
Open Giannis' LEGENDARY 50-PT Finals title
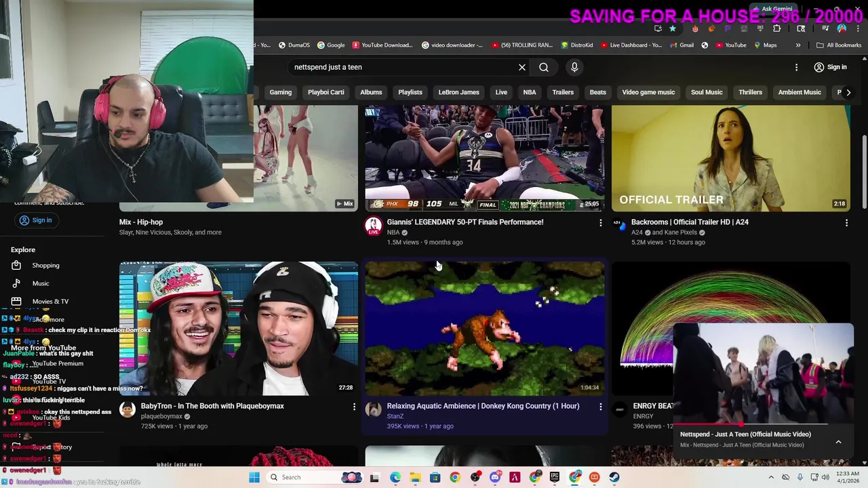[465, 222]
